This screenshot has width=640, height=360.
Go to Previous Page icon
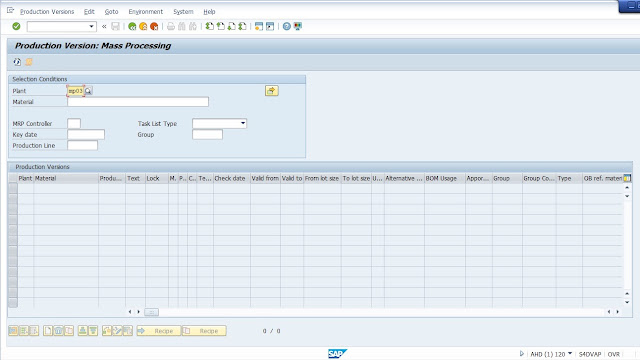coord(220,27)
